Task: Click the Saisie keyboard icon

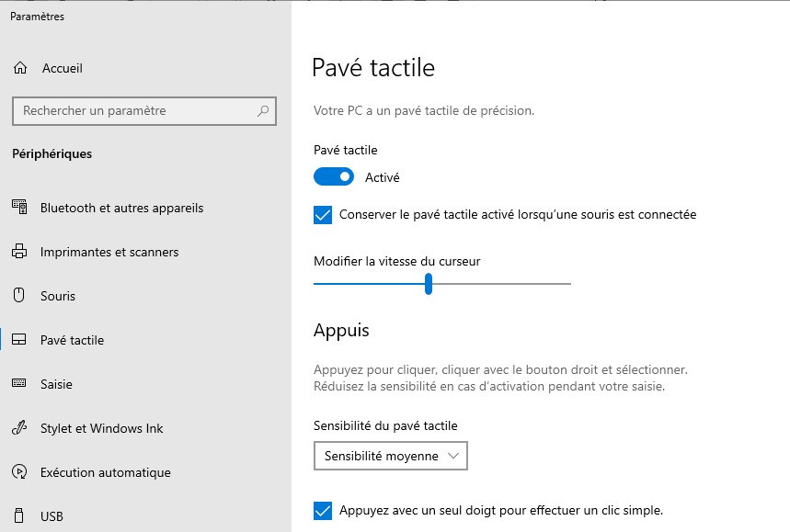Action: (x=19, y=384)
